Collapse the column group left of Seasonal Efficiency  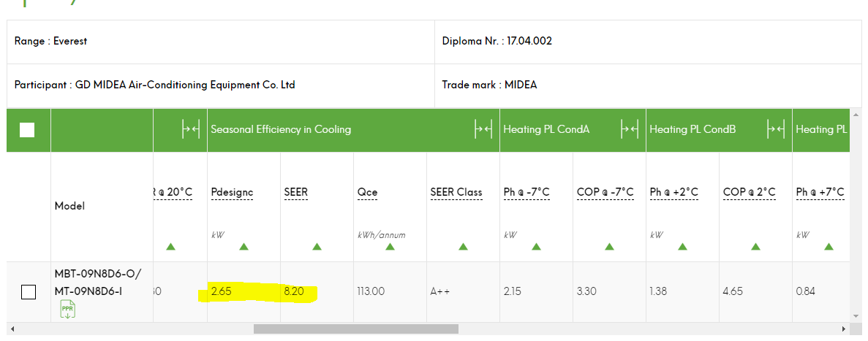tap(190, 129)
